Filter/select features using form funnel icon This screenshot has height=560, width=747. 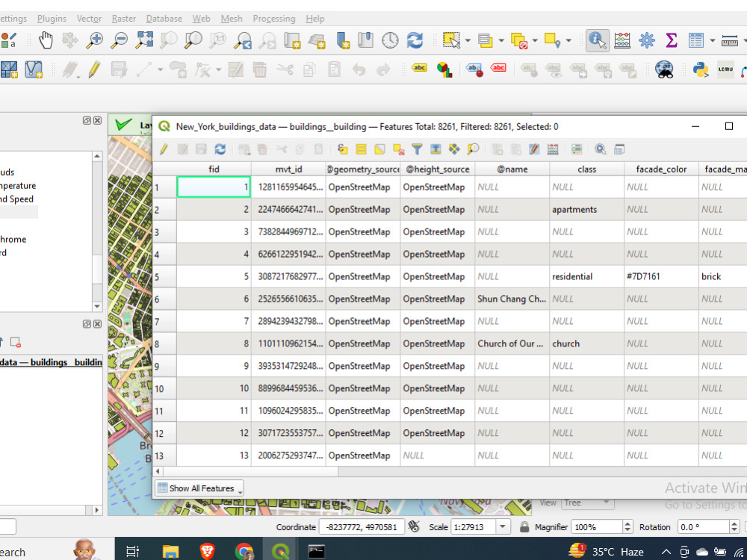(x=418, y=149)
